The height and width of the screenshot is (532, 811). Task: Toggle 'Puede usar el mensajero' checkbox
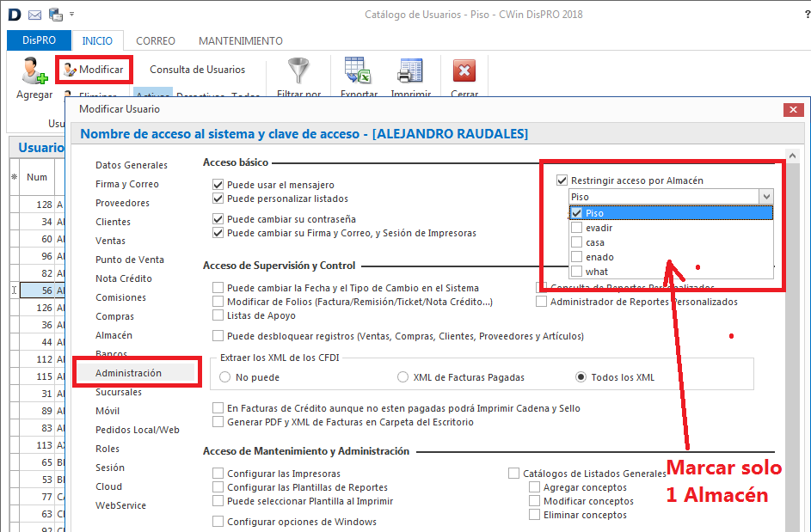click(218, 185)
